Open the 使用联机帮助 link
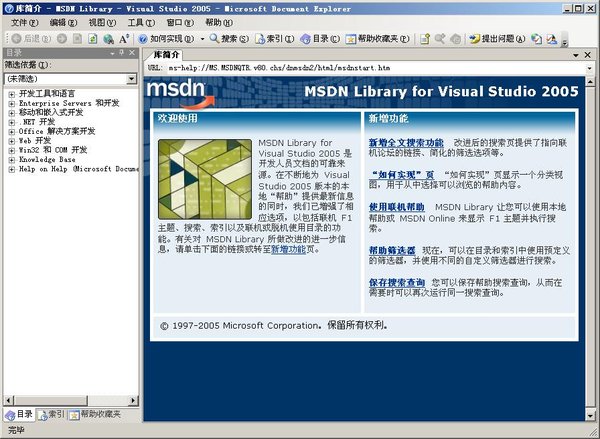The height and width of the screenshot is (439, 600). click(396, 207)
